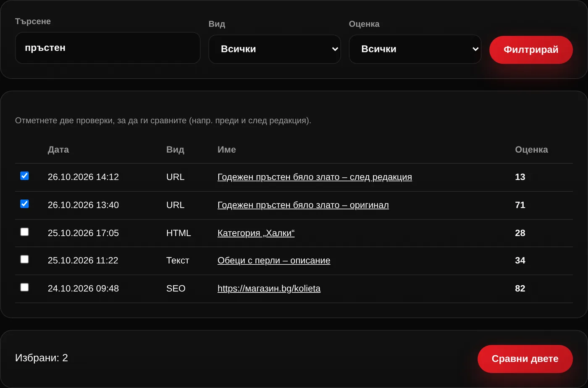
Task: Click the Дата column header
Action: point(58,150)
